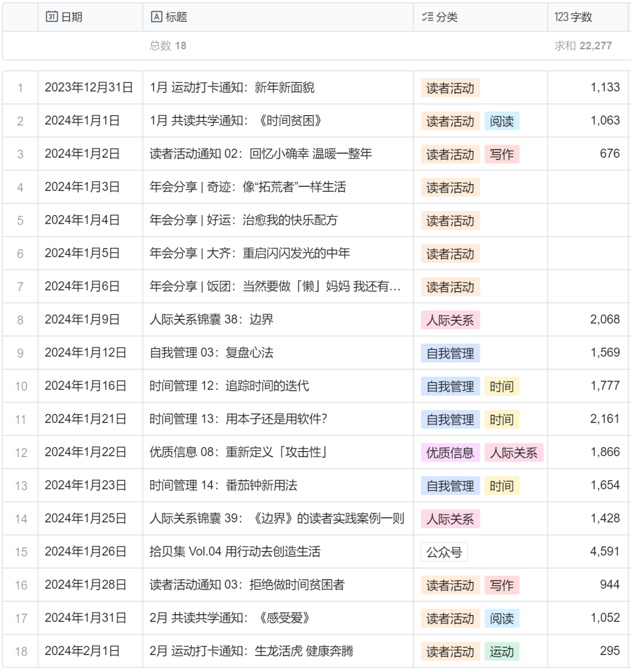Open 人际关系锦囊 39：《边界》的读者实践案例一则
The height and width of the screenshot is (672, 631).
pos(277,518)
